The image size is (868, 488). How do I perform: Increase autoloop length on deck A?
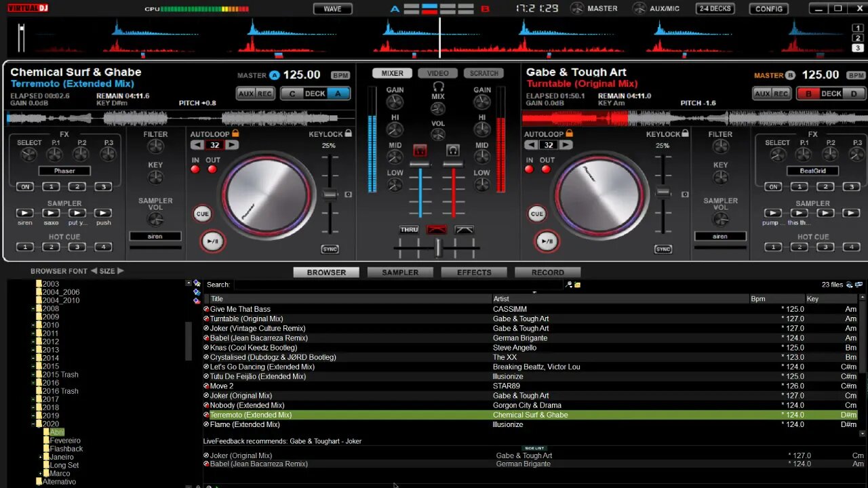click(x=232, y=145)
